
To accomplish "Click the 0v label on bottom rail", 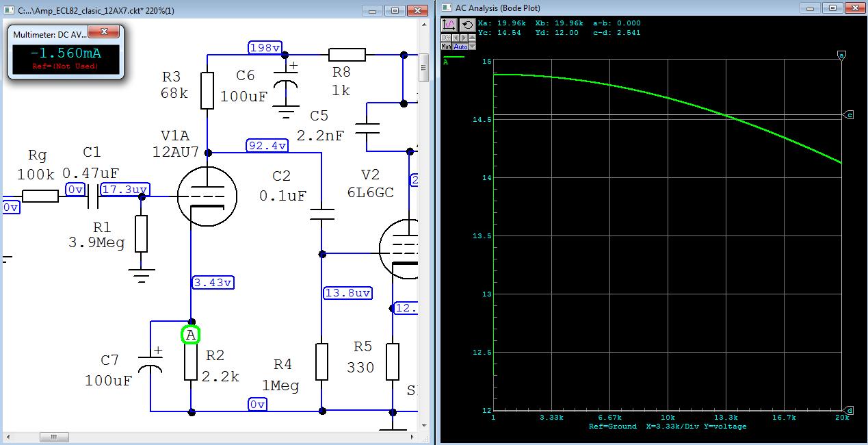I will click(x=257, y=405).
